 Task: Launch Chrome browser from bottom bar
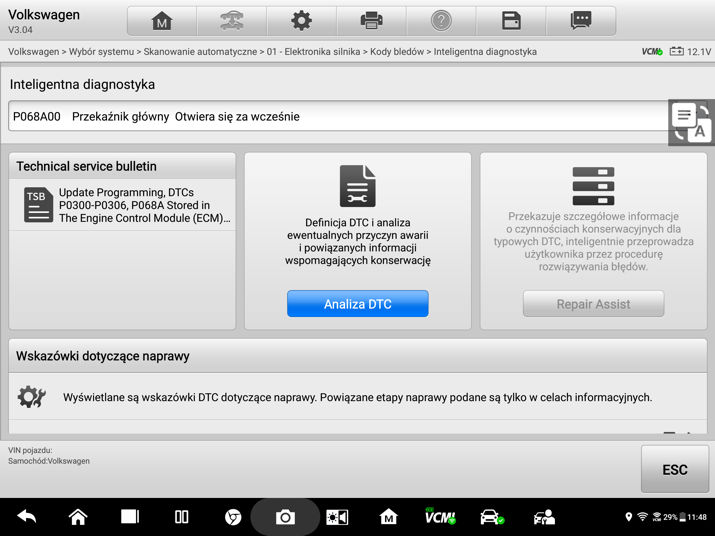click(x=233, y=517)
